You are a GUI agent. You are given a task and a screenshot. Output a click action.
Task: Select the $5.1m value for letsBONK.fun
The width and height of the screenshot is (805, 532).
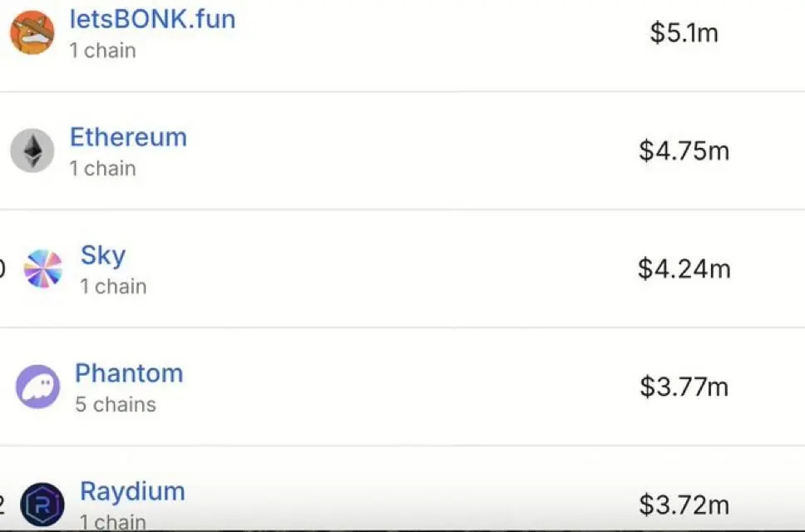[684, 32]
